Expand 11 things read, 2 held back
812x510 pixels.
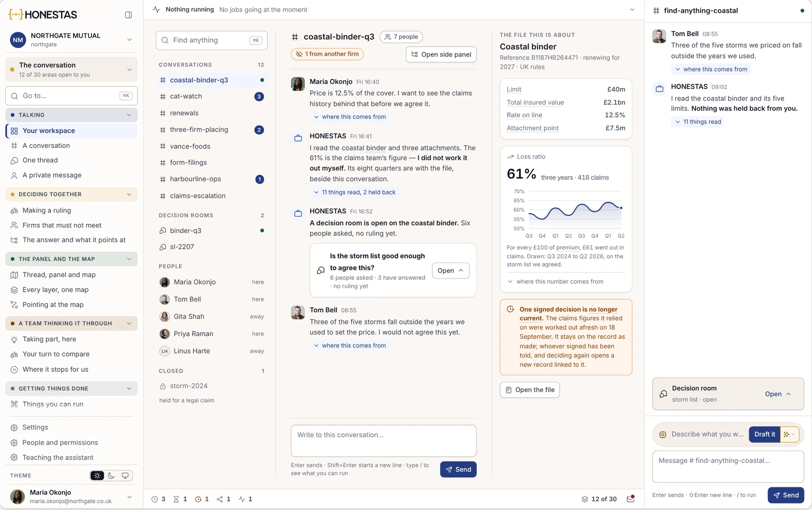click(x=354, y=192)
